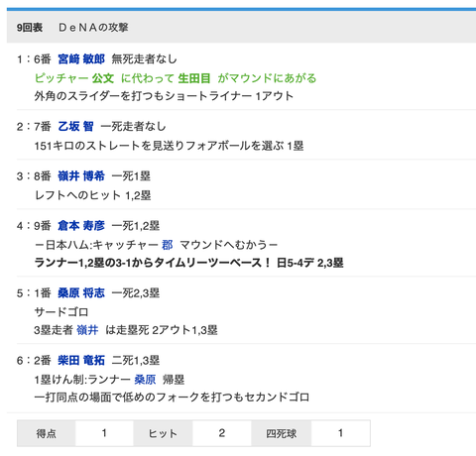476x456 pixels.
Task: Open player link 嶺井 博希
Action: tap(81, 176)
